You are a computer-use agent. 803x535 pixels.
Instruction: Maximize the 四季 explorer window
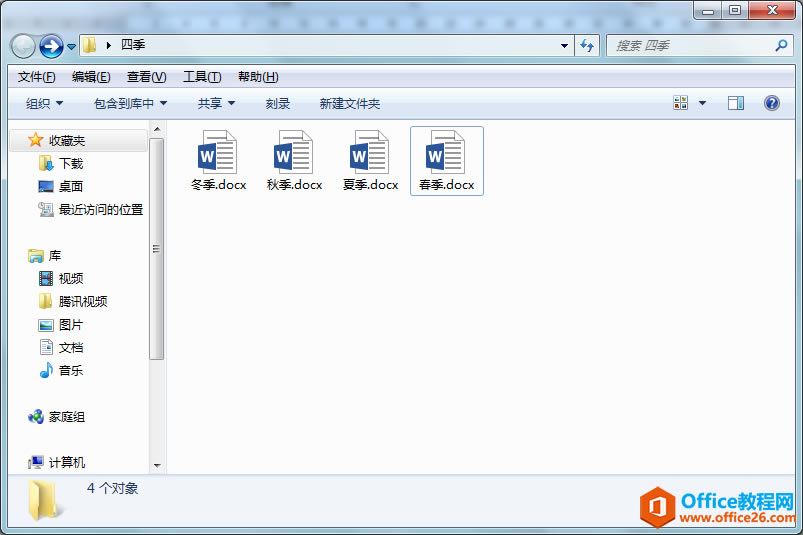pyautogui.click(x=735, y=10)
